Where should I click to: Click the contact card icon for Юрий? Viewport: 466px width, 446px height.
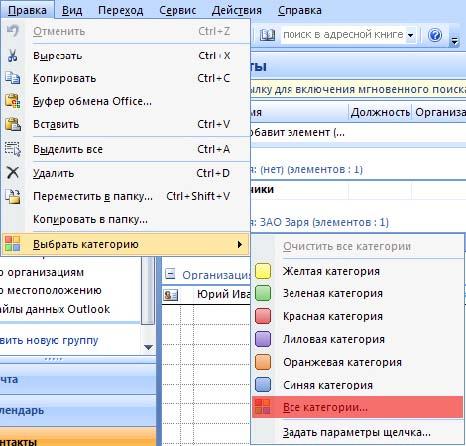[x=171, y=295]
